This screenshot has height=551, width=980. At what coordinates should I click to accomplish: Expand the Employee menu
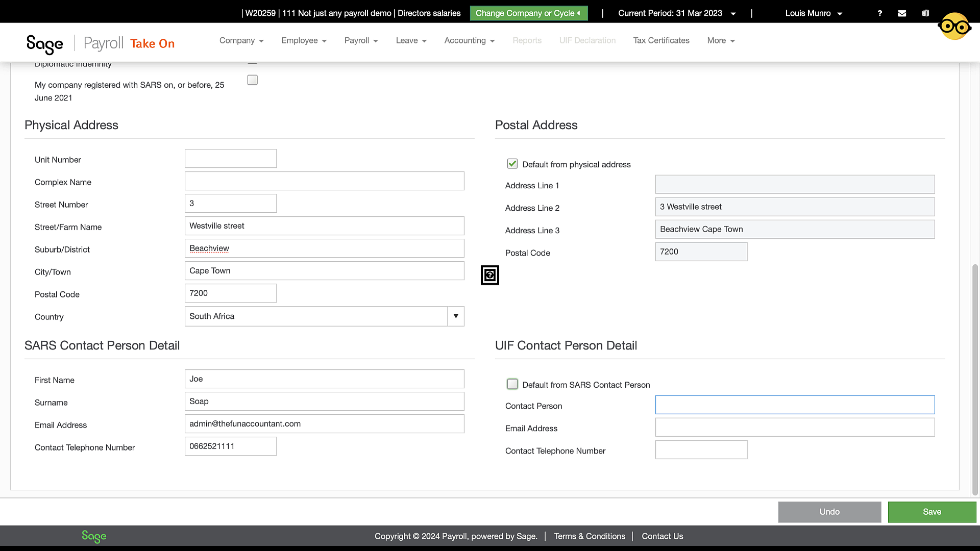coord(304,41)
